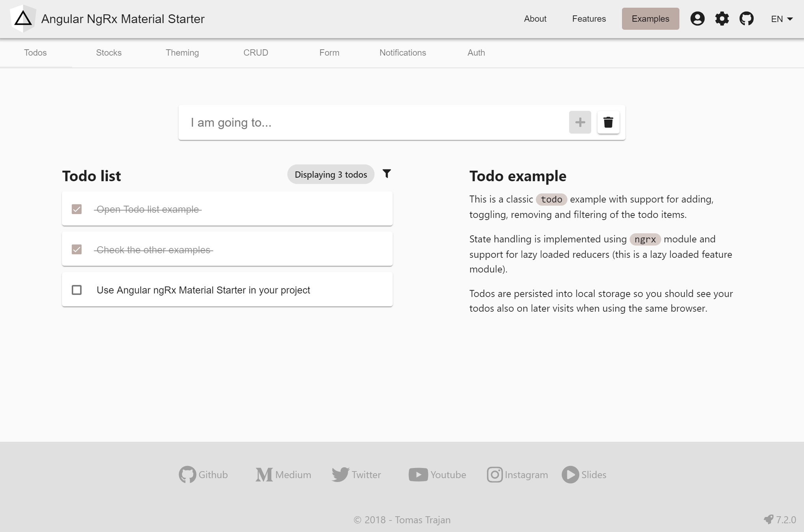
Task: Open the Medium footer link
Action: click(283, 474)
